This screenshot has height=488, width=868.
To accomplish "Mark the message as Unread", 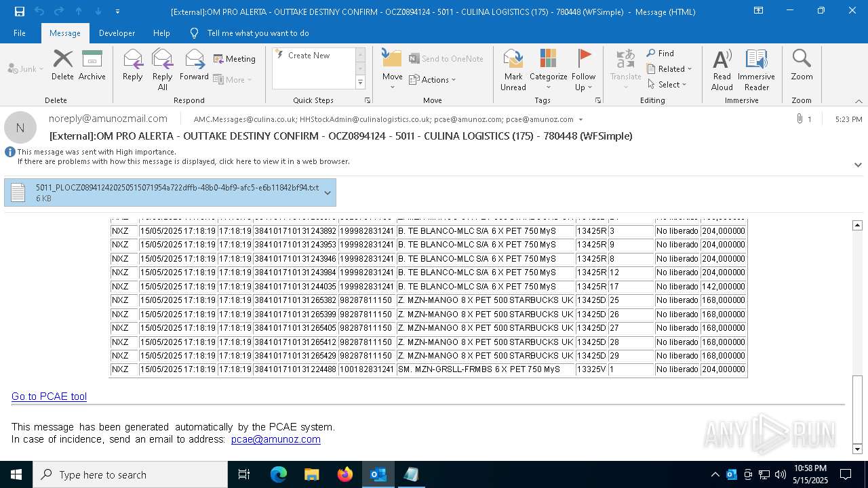I will click(x=513, y=70).
